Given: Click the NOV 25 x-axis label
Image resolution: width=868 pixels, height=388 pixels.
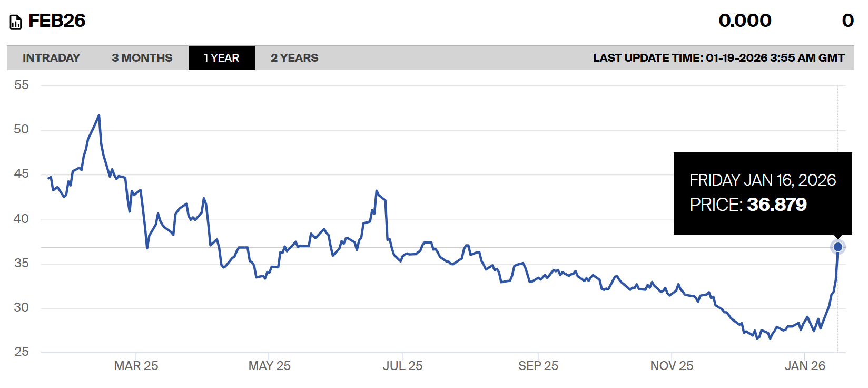Looking at the screenshot, I should pos(672,366).
